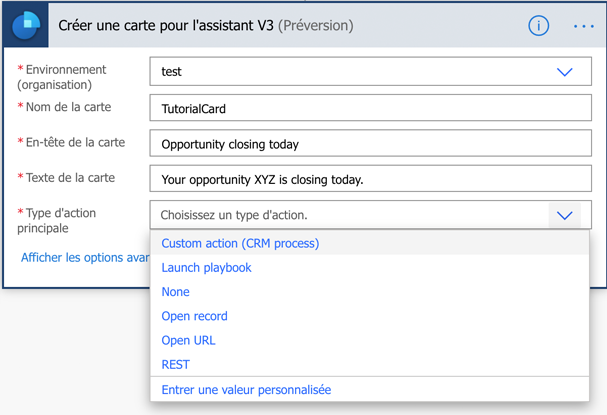This screenshot has height=415, width=607.
Task: Choose the "Launch playbook" option
Action: coord(207,268)
